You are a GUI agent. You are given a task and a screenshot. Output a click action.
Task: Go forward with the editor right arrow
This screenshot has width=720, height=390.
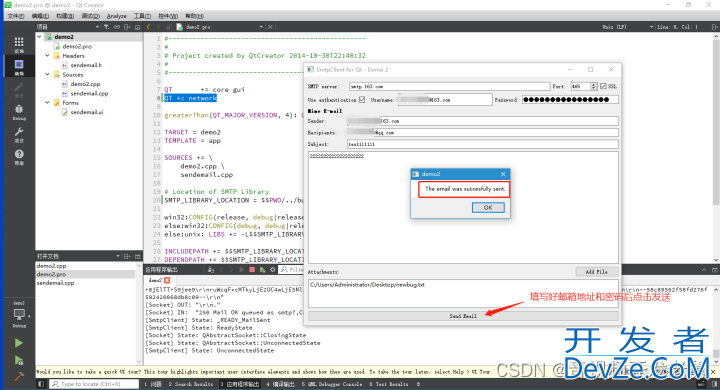[158, 27]
